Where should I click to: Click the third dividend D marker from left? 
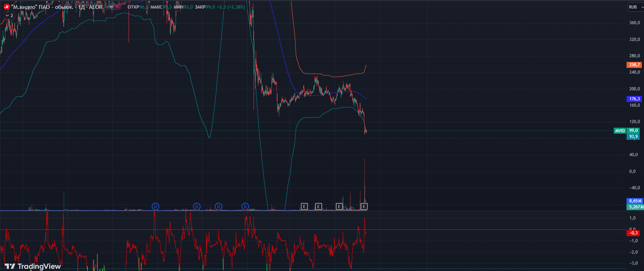point(218,206)
